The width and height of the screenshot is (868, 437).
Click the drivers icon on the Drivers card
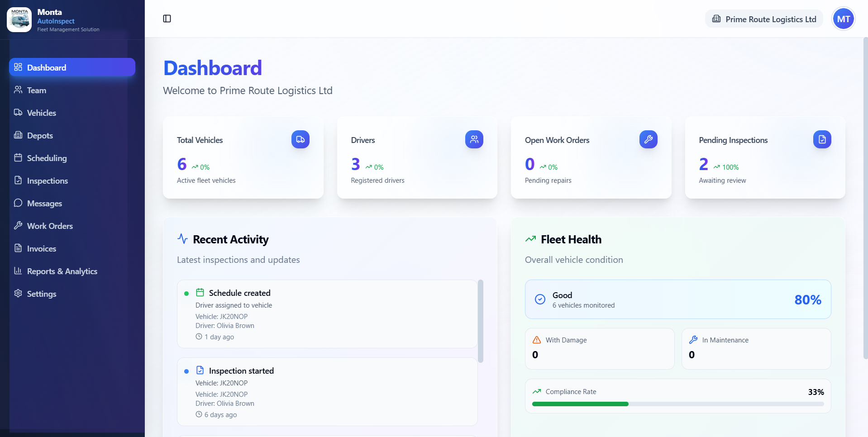click(x=474, y=139)
